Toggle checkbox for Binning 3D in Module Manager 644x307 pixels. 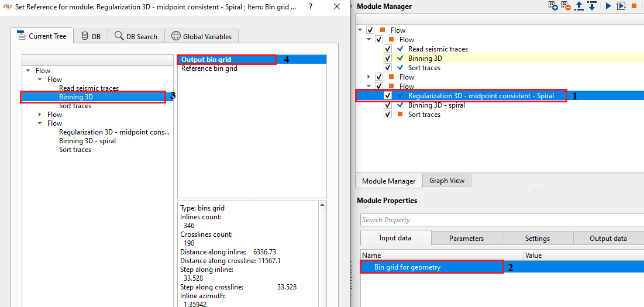pyautogui.click(x=388, y=58)
